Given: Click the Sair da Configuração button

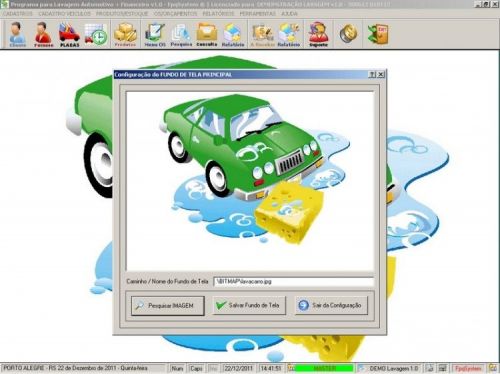Looking at the screenshot, I should (331, 305).
